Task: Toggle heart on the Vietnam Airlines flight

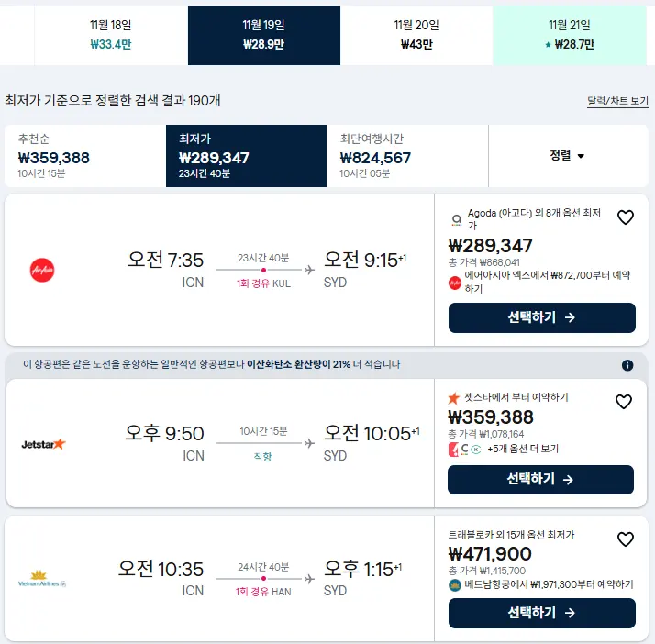Action: point(626,539)
